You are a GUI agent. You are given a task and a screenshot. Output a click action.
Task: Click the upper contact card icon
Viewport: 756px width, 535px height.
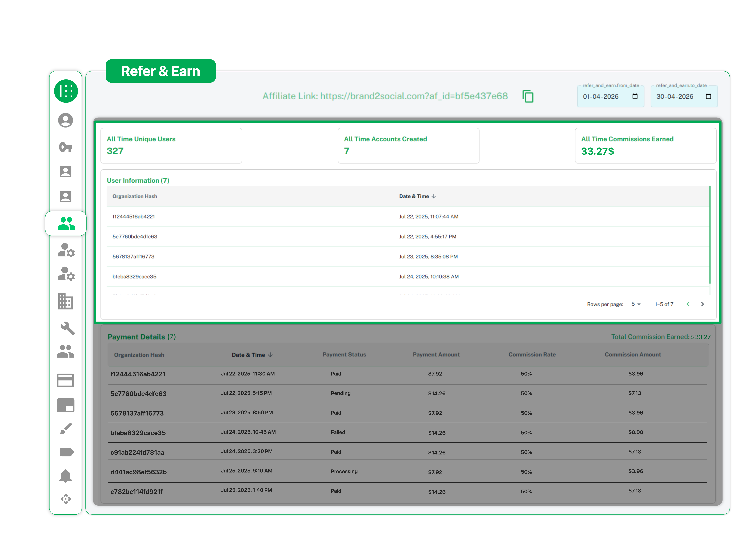[66, 171]
